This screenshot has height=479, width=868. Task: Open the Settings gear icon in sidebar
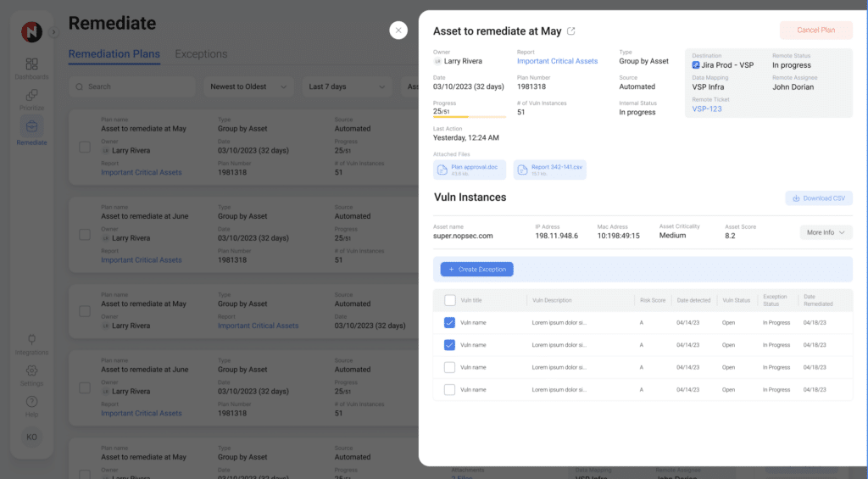click(x=31, y=370)
